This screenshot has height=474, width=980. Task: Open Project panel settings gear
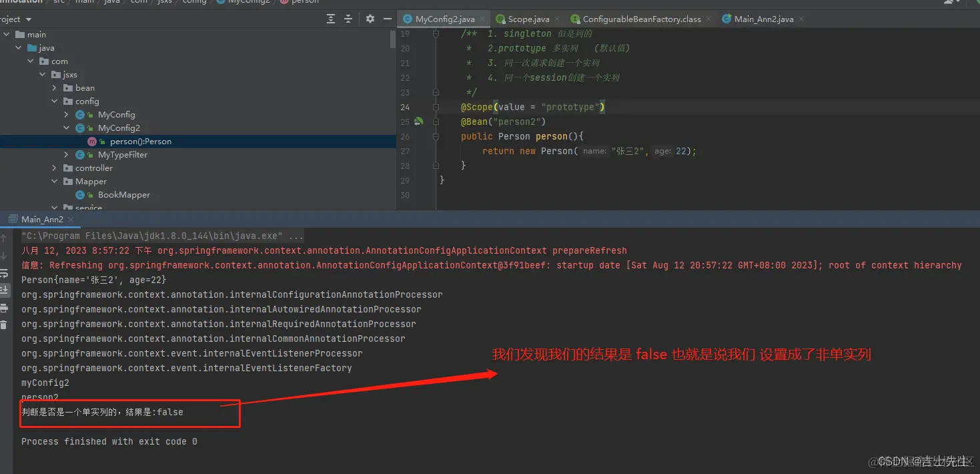click(370, 19)
